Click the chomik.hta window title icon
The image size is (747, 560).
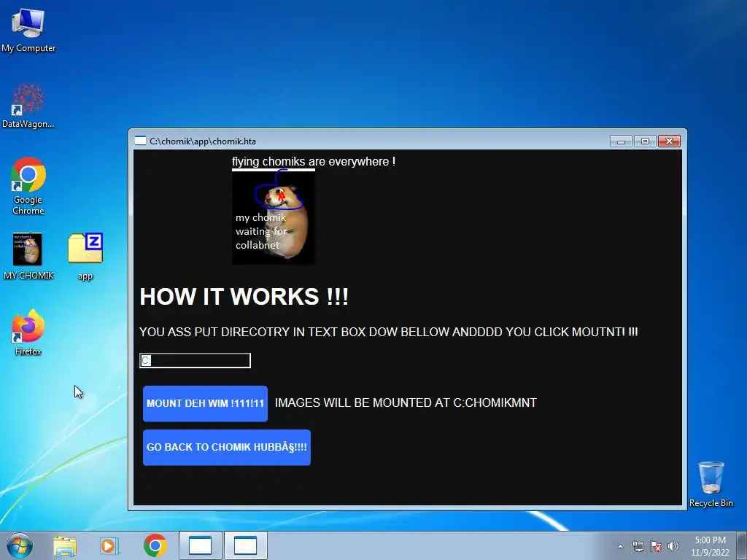click(140, 141)
